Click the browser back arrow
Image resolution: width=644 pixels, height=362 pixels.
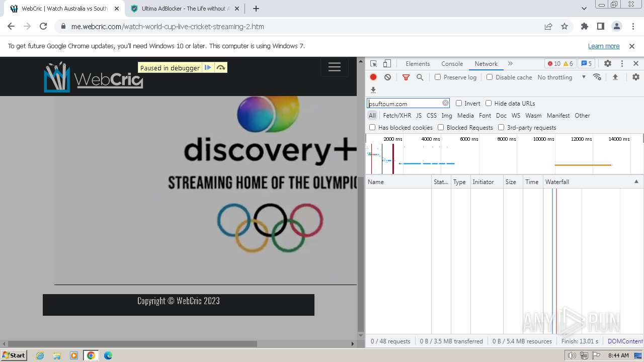click(11, 26)
